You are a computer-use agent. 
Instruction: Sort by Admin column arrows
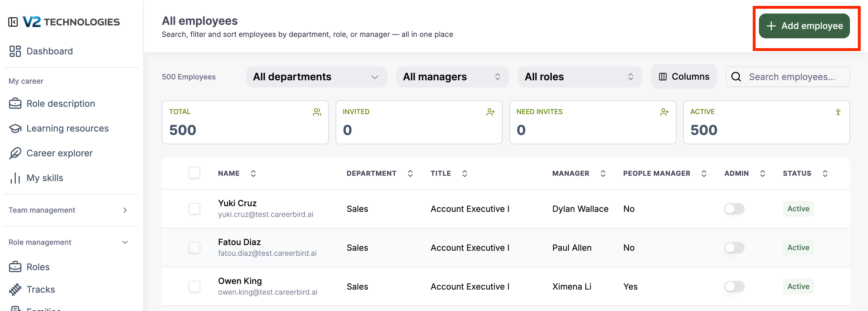(763, 174)
